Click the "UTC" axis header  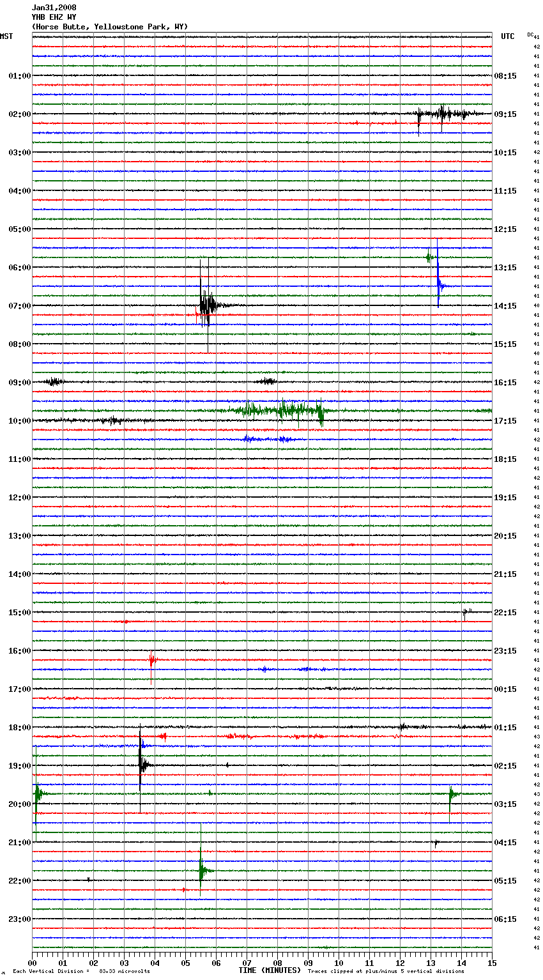click(508, 36)
